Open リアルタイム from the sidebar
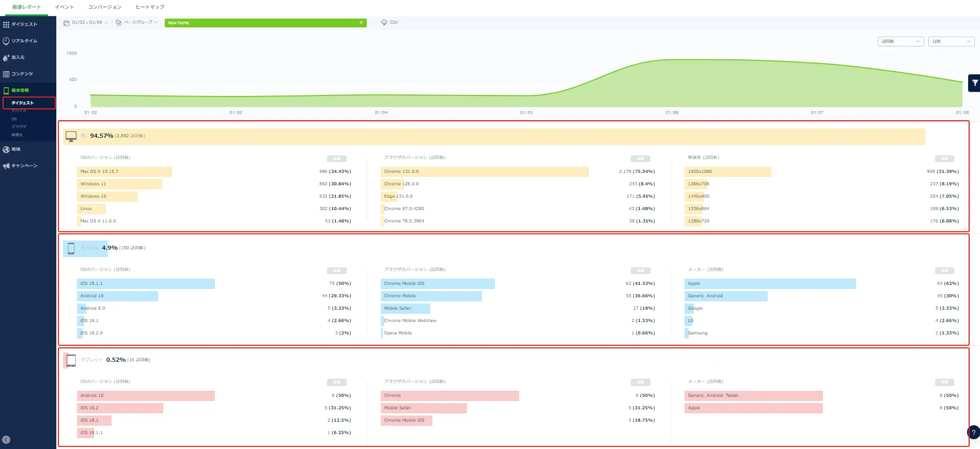 (x=24, y=41)
